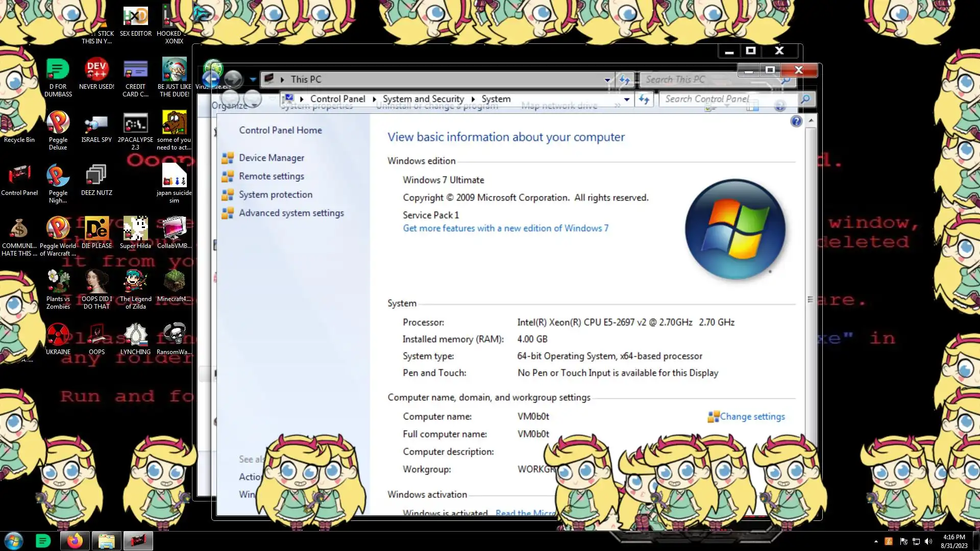Click the Windows Start orb
This screenshot has width=980, height=551.
click(14, 541)
